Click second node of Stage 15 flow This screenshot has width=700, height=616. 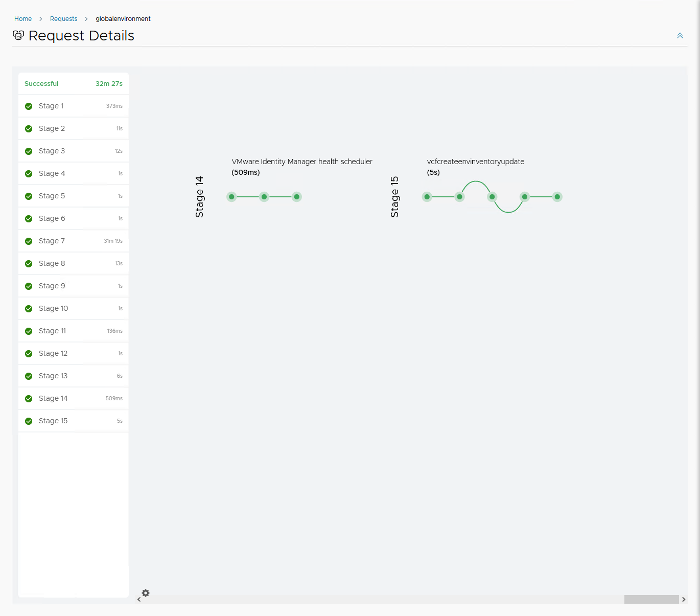point(460,197)
